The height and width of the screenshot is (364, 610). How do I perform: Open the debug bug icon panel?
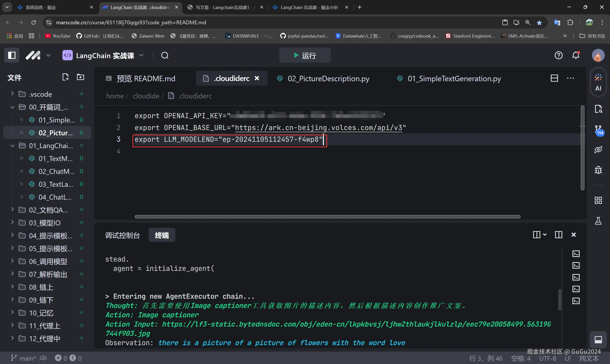(x=598, y=170)
